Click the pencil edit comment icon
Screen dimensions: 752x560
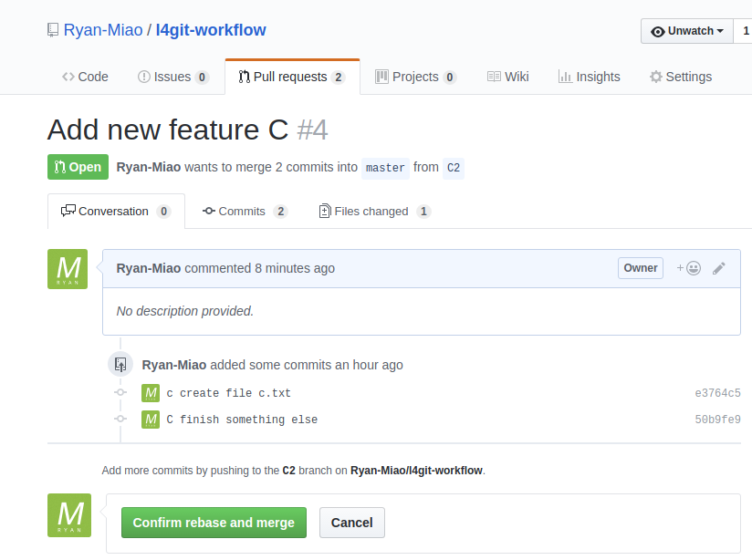click(x=719, y=268)
